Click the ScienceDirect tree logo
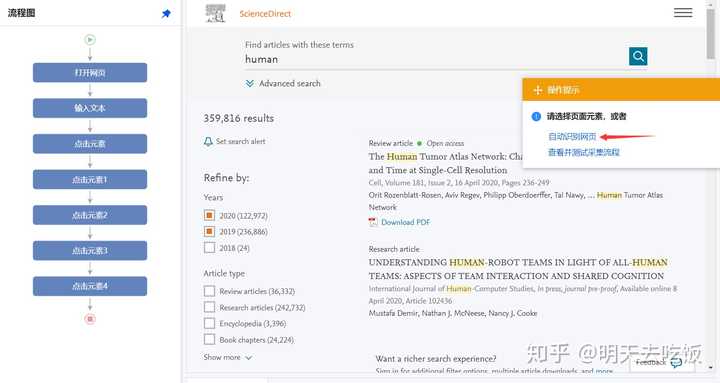 point(215,13)
